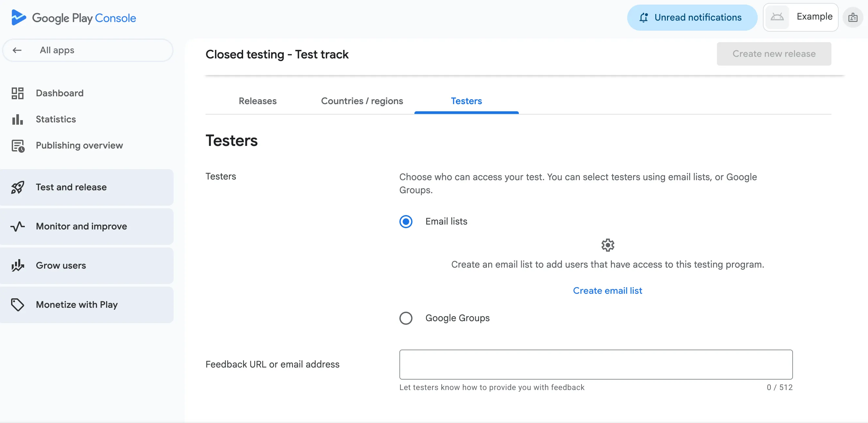Go back to All apps
Viewport: 868px width, 423px height.
(x=87, y=50)
